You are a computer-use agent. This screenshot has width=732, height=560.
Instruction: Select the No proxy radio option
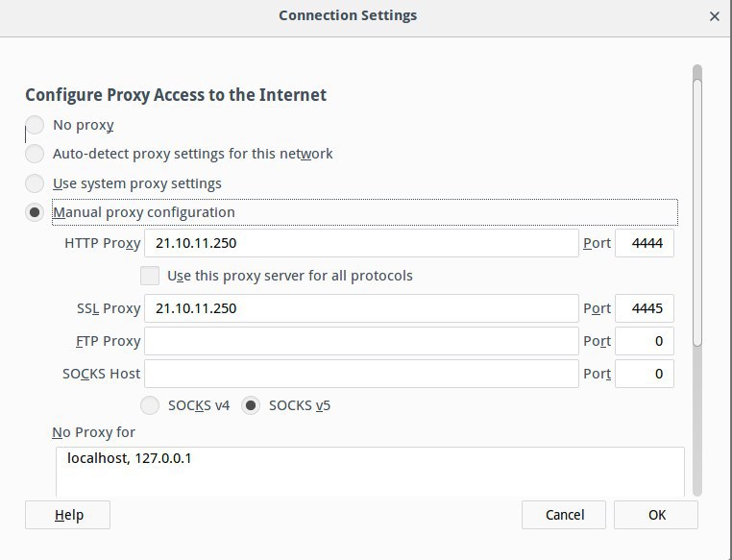click(x=35, y=125)
